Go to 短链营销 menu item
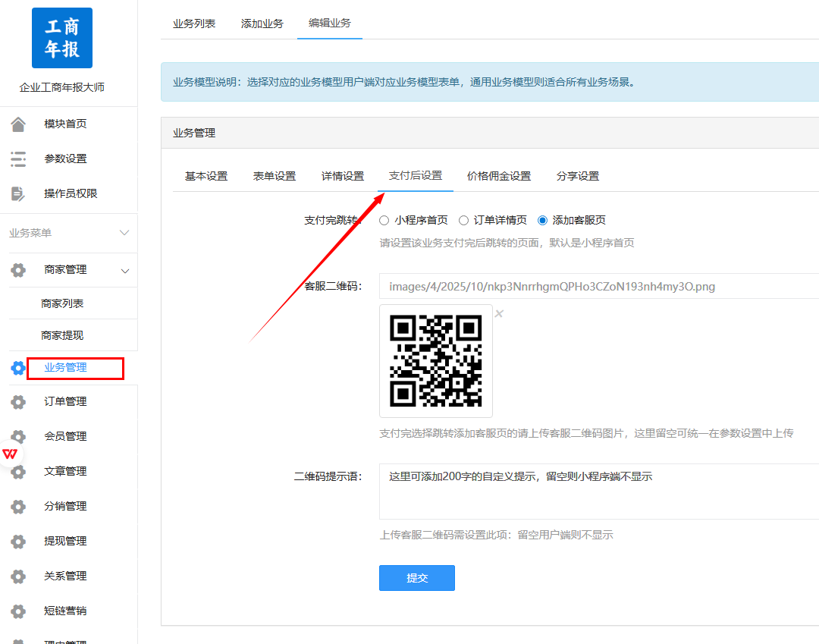This screenshot has height=644, width=819. [x=65, y=611]
